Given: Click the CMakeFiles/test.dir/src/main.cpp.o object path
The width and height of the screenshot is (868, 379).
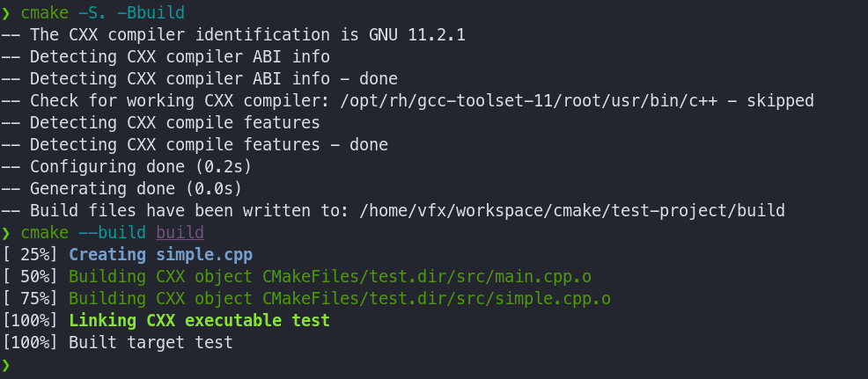Looking at the screenshot, I should point(427,277).
